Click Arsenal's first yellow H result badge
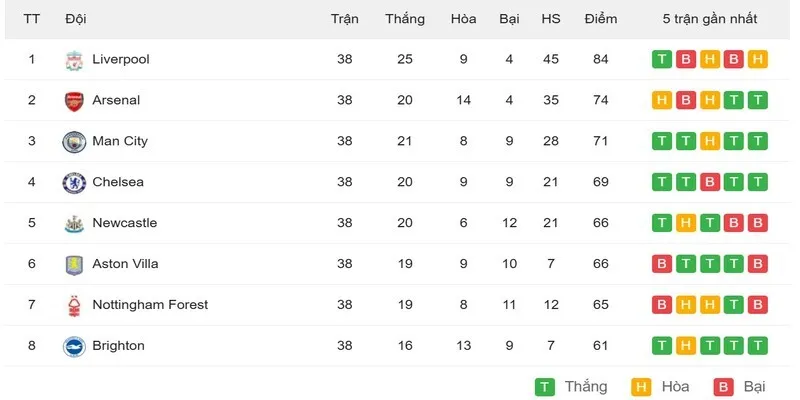The image size is (800, 400). click(x=662, y=100)
